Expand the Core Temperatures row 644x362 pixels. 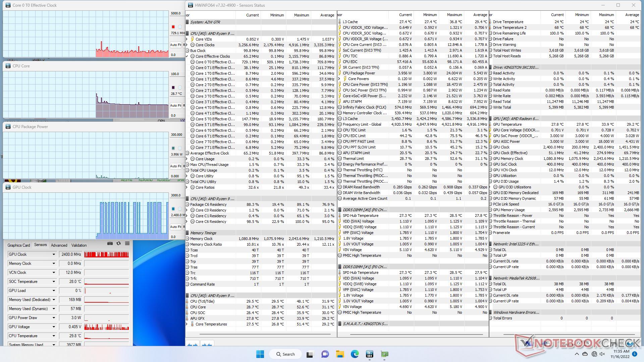pyautogui.click(x=187, y=324)
